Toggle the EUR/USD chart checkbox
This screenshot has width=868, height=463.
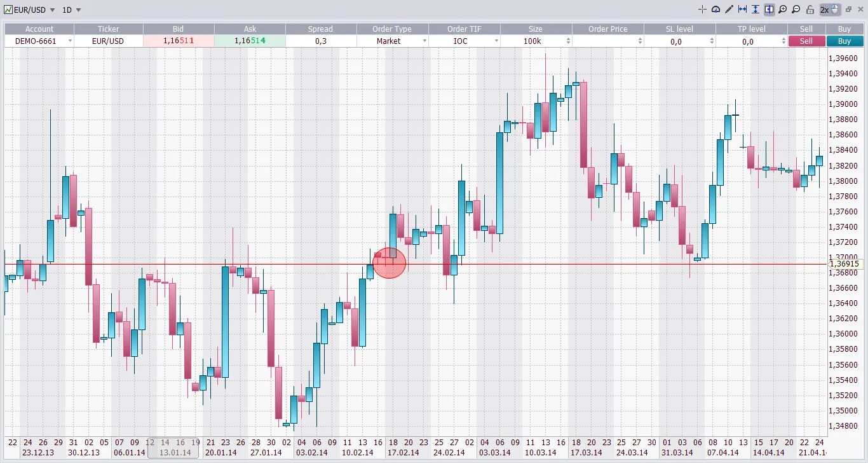click(x=8, y=10)
